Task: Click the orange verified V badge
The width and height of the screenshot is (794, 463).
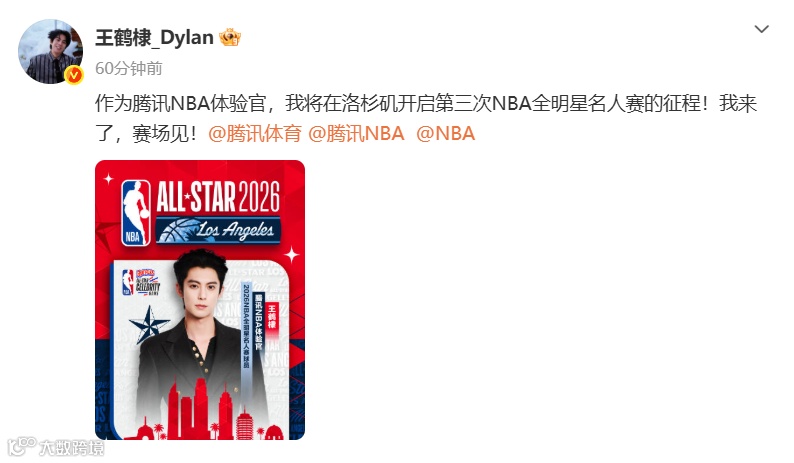Action: [x=74, y=75]
